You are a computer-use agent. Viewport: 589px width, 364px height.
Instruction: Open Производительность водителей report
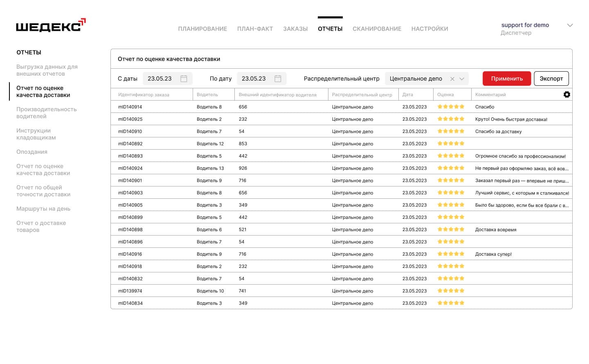tap(47, 112)
